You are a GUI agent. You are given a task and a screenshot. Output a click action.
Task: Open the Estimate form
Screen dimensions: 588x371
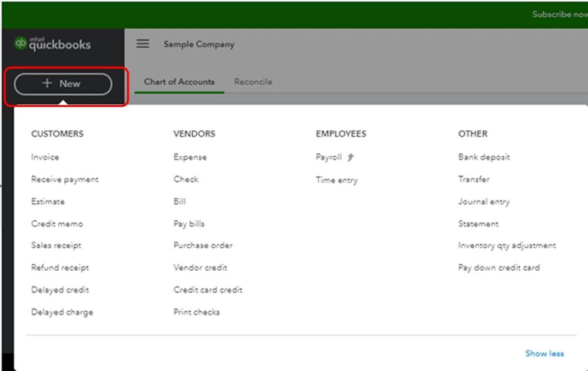pos(48,202)
